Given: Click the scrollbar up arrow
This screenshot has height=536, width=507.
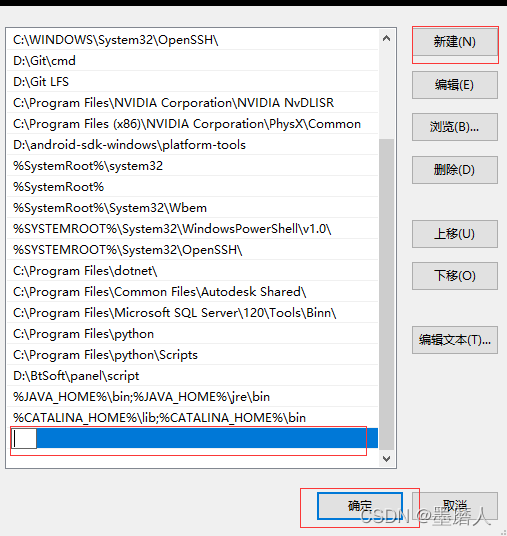Looking at the screenshot, I should (x=387, y=38).
